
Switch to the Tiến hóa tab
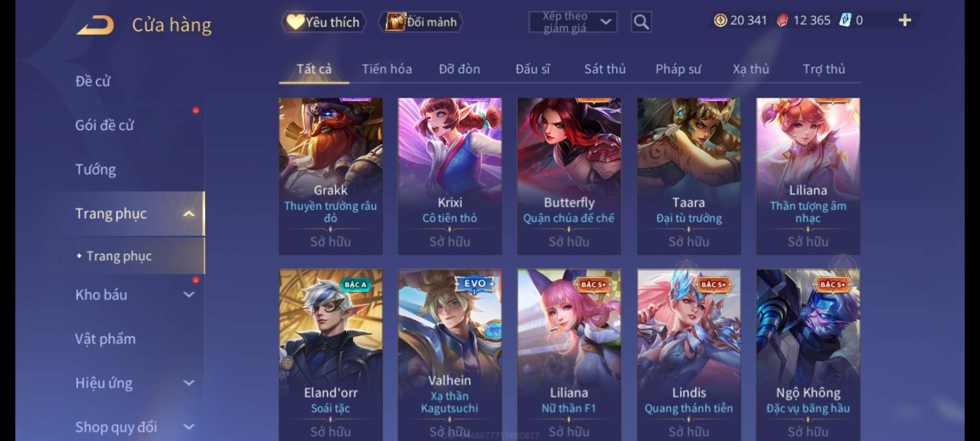(387, 69)
